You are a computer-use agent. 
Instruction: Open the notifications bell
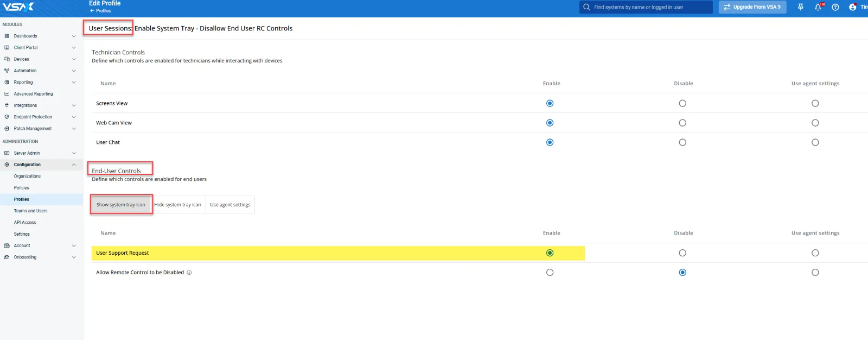pos(818,7)
